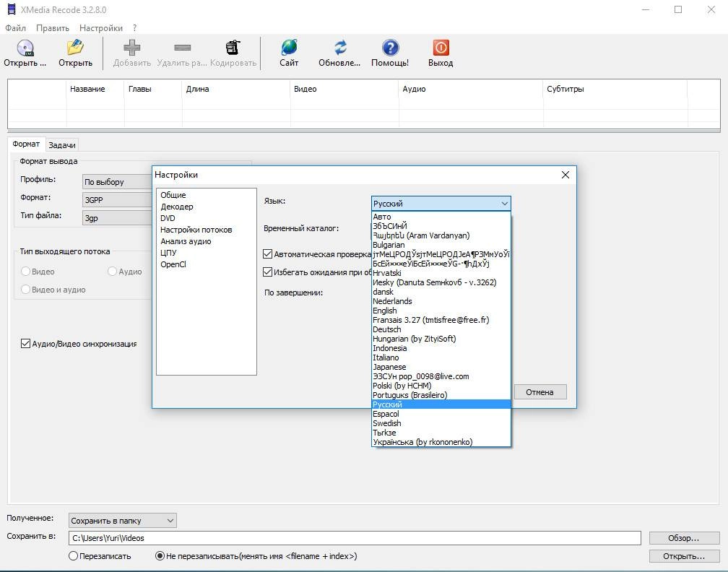Click the Добавить plus icon

click(x=132, y=48)
